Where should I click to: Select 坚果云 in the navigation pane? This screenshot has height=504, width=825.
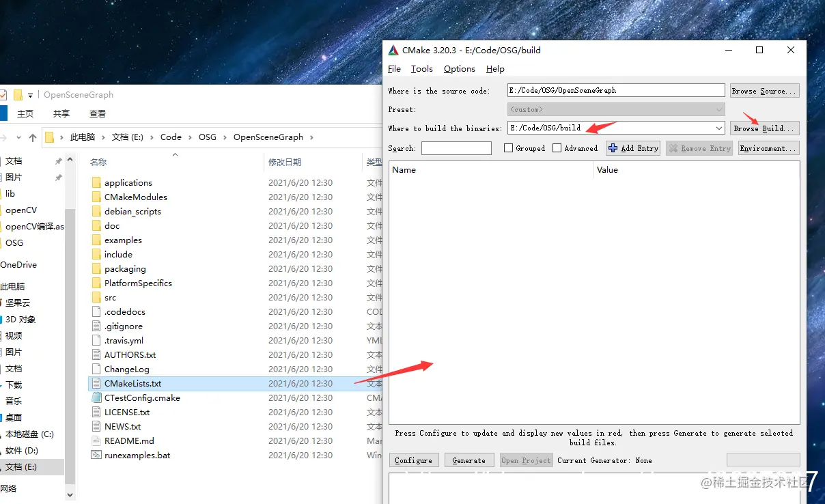18,303
